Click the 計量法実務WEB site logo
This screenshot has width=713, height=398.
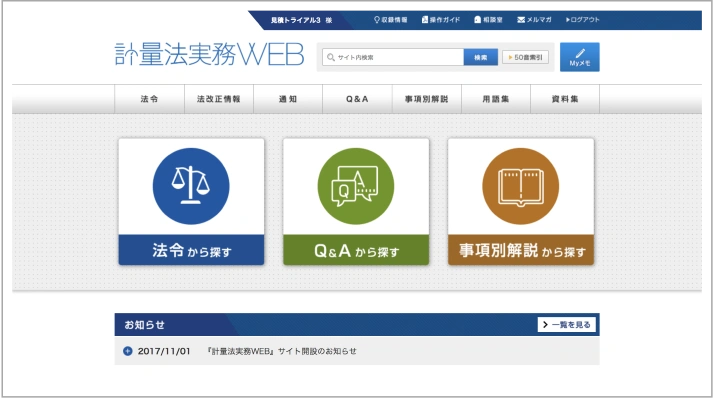(210, 55)
